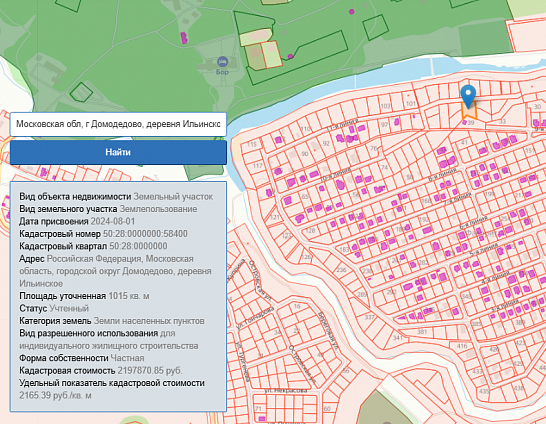Click the assignment date 2024-08-01

(112, 221)
